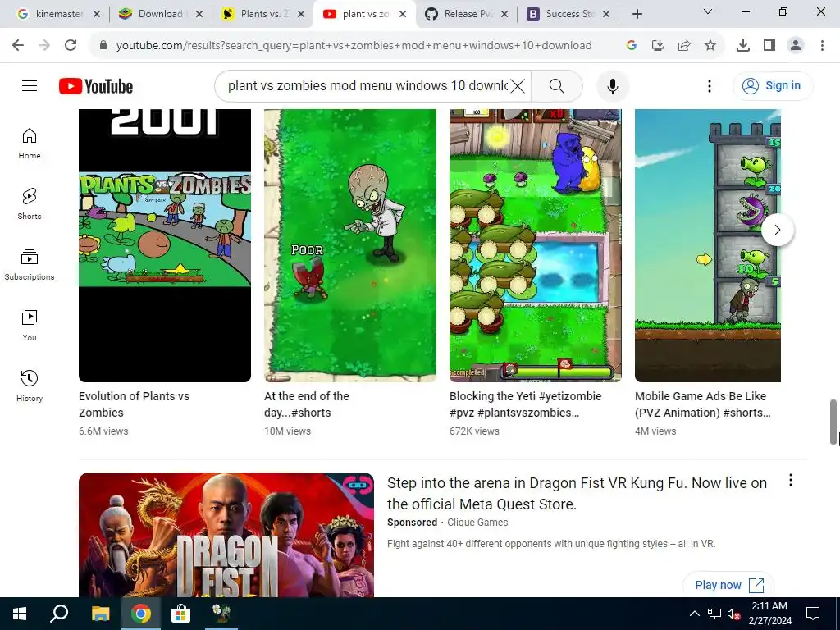Image resolution: width=840 pixels, height=630 pixels.
Task: Open History in the sidebar
Action: [30, 386]
